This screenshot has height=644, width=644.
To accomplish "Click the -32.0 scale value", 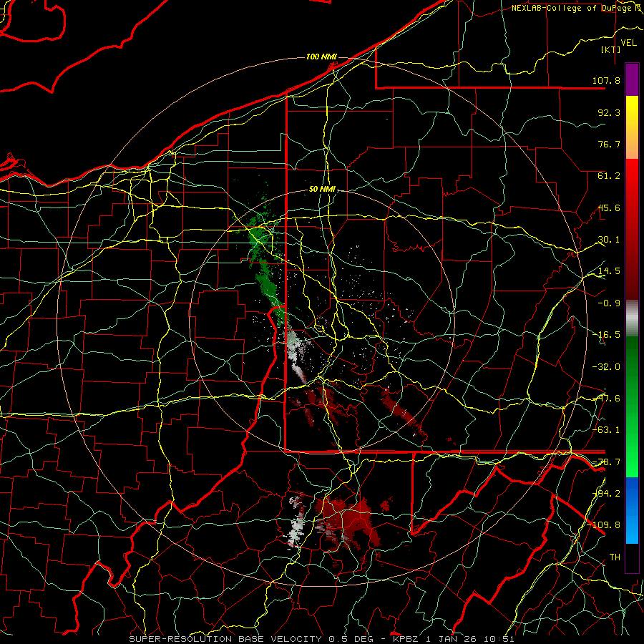I will pyautogui.click(x=606, y=367).
